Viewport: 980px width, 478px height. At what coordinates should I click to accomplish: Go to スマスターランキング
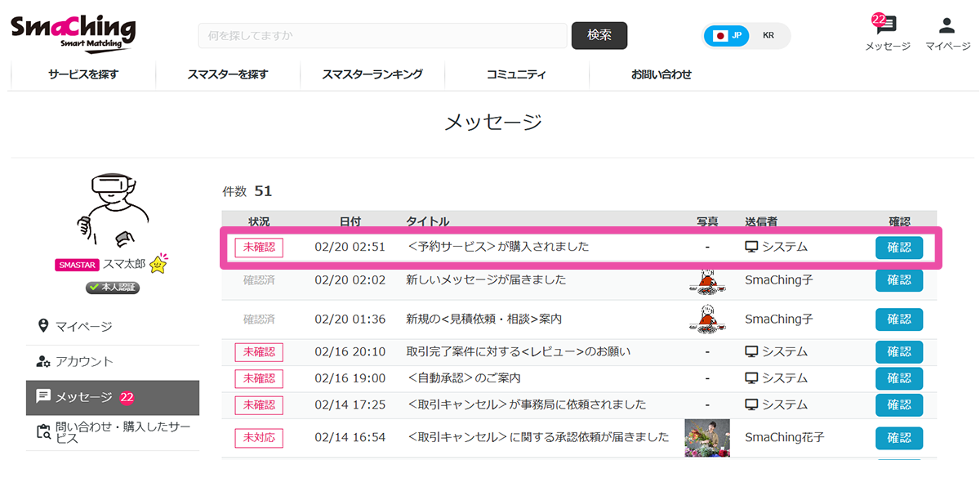(x=372, y=74)
